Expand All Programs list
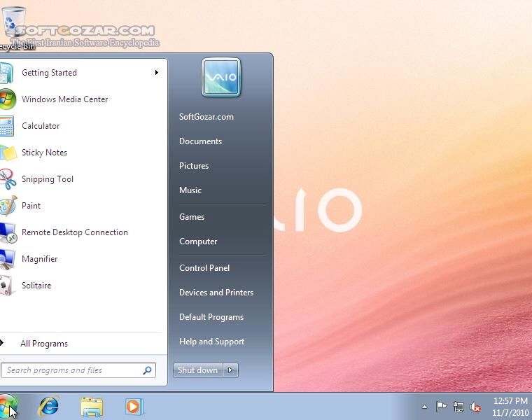 pos(44,344)
